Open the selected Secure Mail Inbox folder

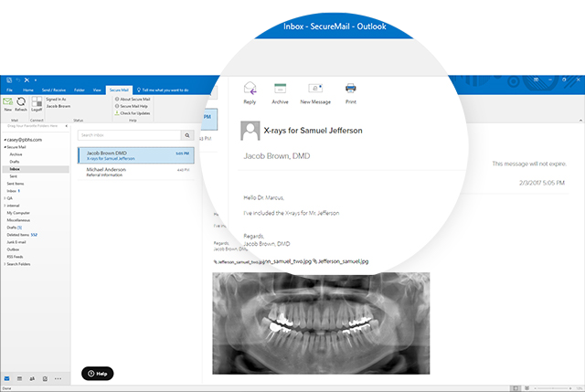(x=36, y=169)
